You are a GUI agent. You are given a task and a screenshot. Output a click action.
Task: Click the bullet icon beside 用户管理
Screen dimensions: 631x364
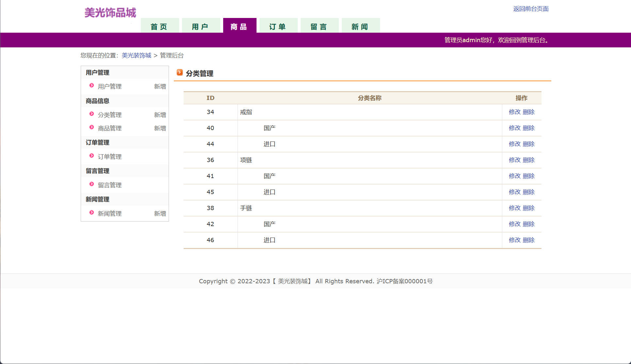(x=91, y=85)
